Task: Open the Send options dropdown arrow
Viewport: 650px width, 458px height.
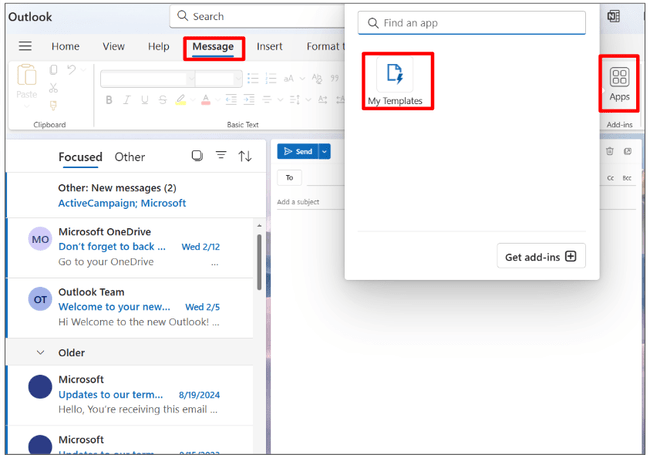Action: click(324, 152)
